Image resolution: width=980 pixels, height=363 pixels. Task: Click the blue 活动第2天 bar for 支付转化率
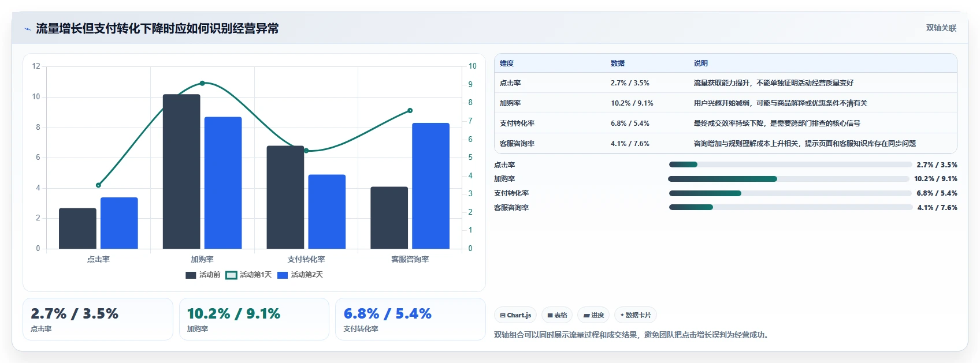click(x=327, y=212)
